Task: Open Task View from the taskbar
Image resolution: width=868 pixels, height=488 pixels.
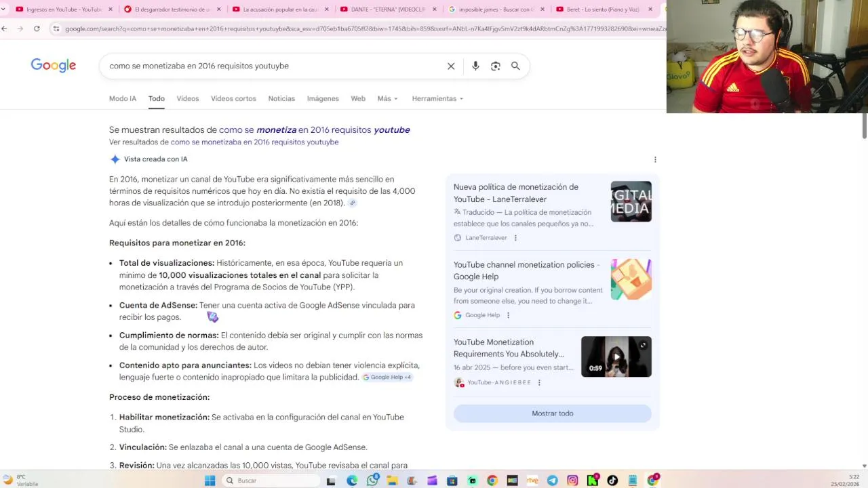Action: click(331, 481)
